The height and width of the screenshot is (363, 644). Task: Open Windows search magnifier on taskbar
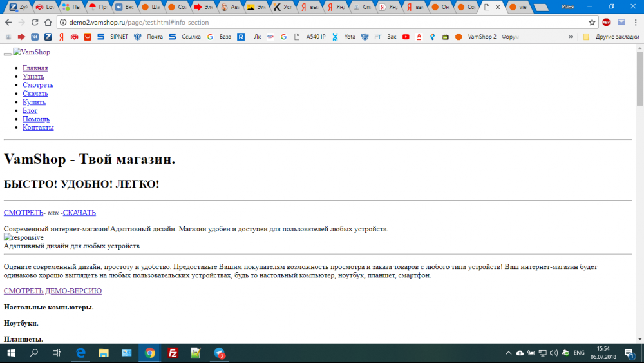click(x=34, y=353)
